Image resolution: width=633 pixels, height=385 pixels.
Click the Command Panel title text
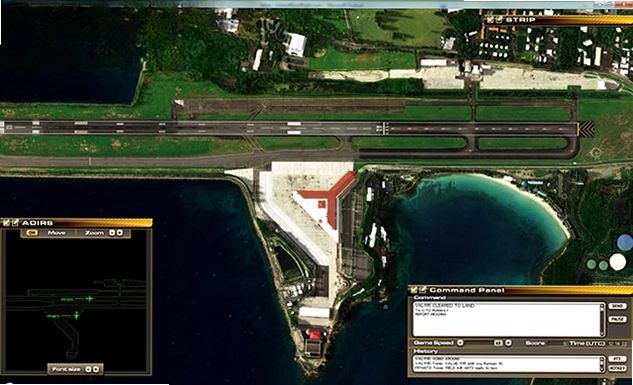point(466,290)
